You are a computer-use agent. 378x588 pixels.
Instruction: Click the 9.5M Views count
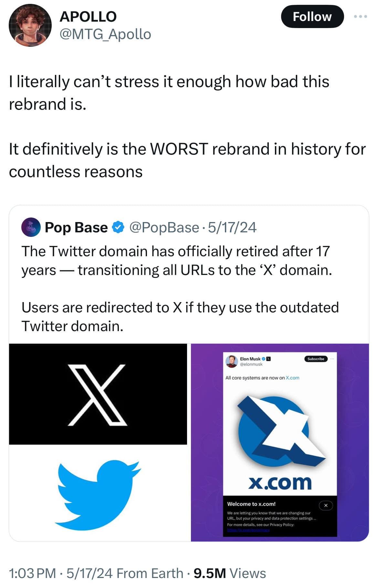pyautogui.click(x=229, y=573)
